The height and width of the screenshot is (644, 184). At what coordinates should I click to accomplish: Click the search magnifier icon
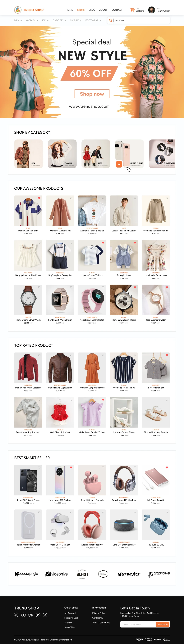(110, 21)
